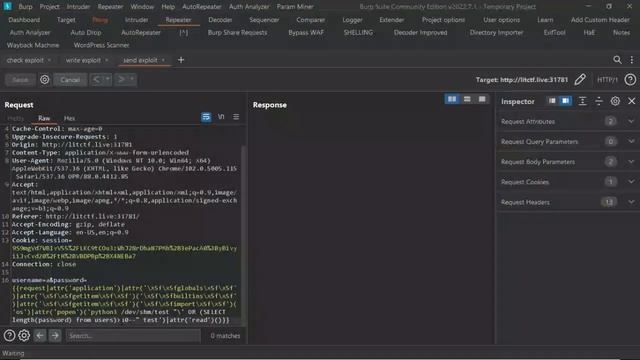Screen dimensions: 640x360
Task: Expand Request Attributes section
Action: click(568, 121)
